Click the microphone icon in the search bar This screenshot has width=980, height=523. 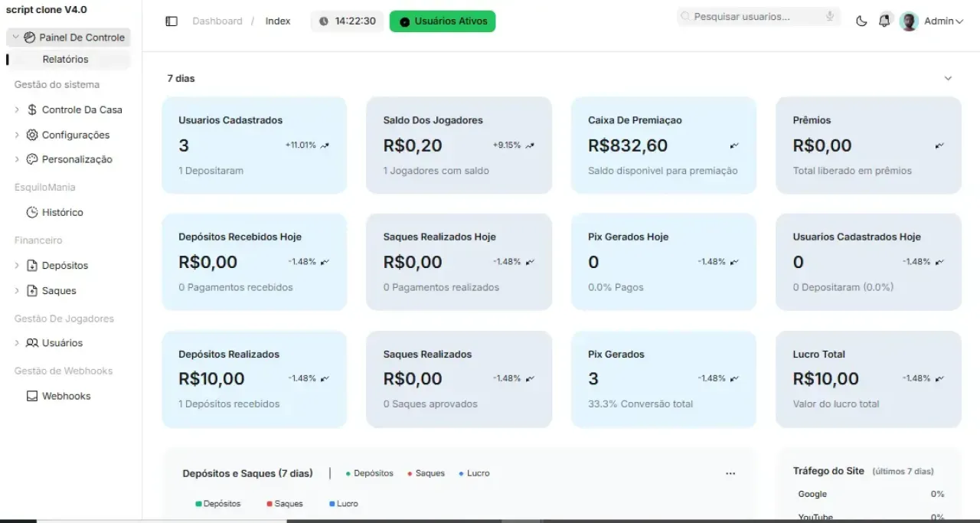pos(829,15)
